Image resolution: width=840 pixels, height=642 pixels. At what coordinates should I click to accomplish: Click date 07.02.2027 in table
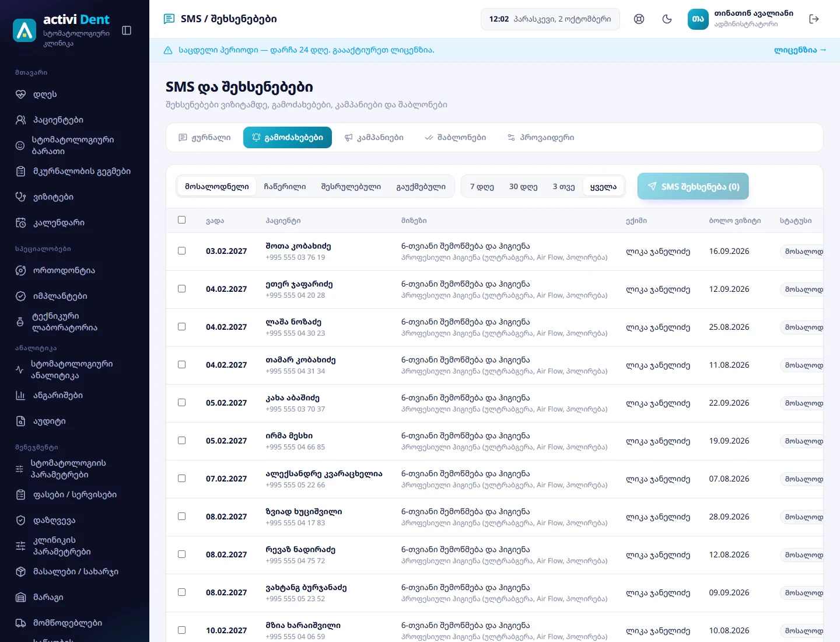tap(226, 479)
